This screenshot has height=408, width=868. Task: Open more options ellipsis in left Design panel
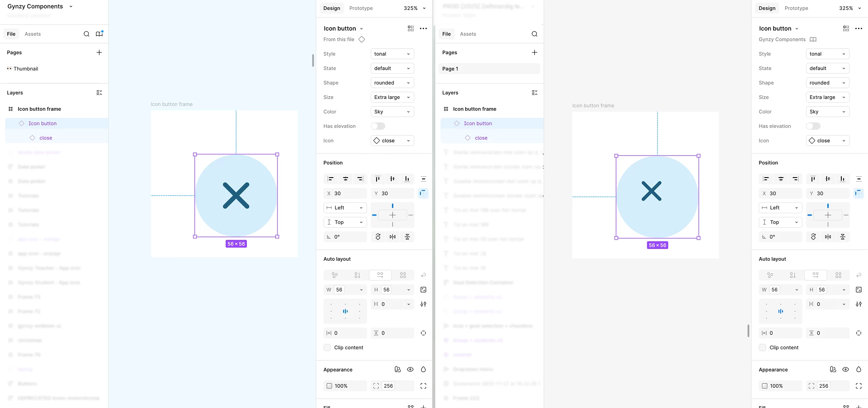(x=423, y=28)
